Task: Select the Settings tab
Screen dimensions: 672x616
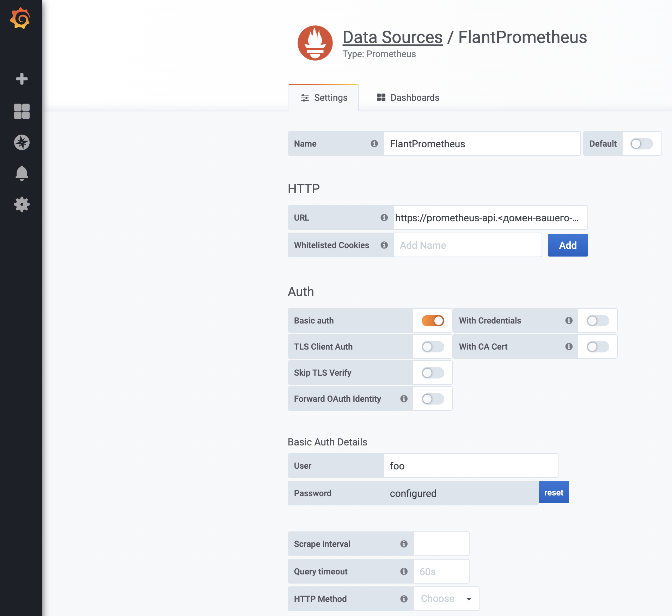Action: click(324, 98)
